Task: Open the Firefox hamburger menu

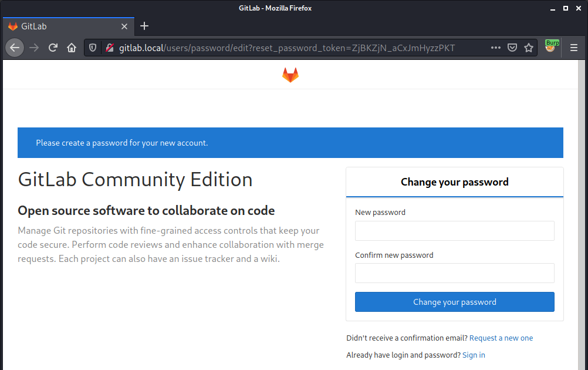Action: tap(573, 48)
